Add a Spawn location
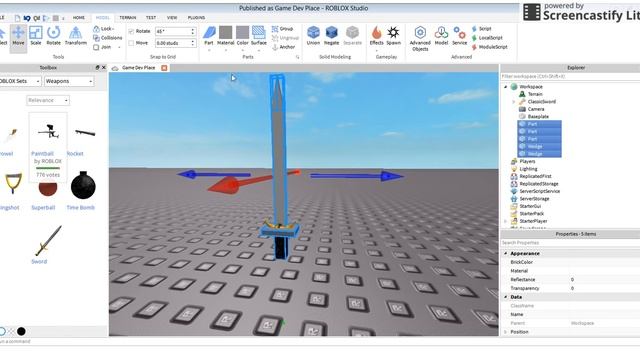 coord(393,36)
